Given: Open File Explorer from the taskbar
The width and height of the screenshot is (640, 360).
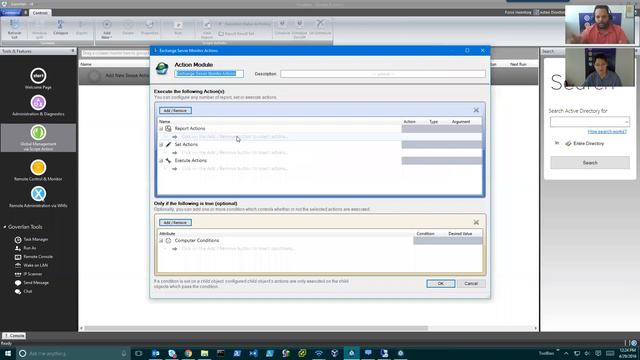Looking at the screenshot, I should (x=204, y=353).
